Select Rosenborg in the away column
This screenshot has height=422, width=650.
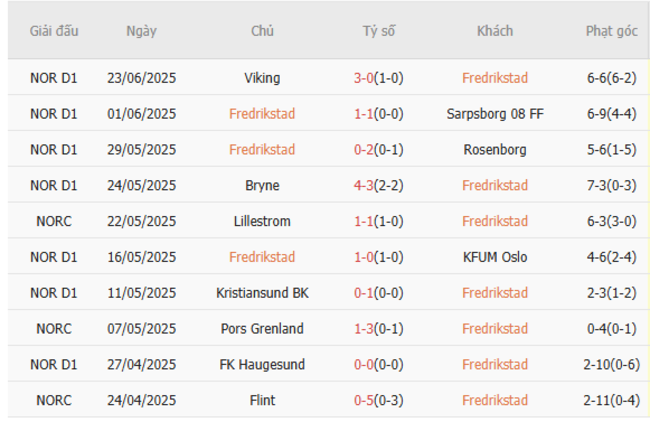coord(495,150)
